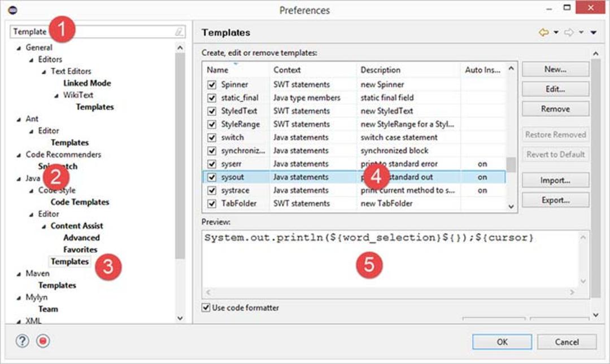This screenshot has width=610, height=364.
Task: Select Code Templates in the tree
Action: click(x=80, y=202)
